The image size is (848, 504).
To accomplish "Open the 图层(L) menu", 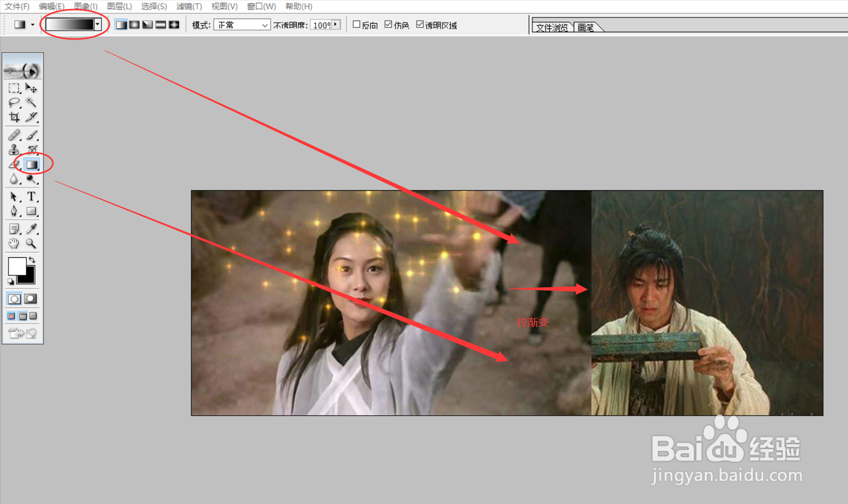I will click(x=119, y=6).
